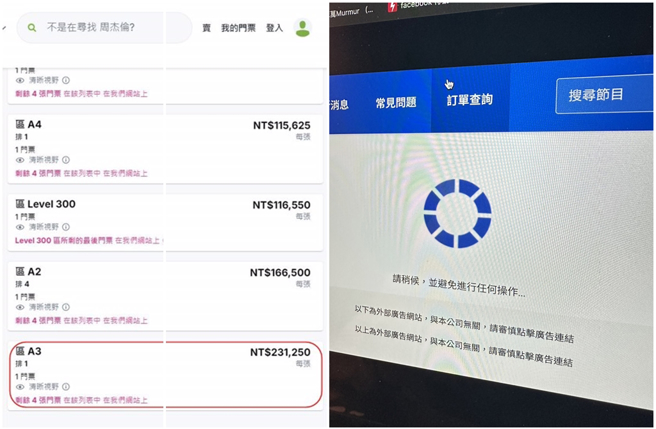The width and height of the screenshot is (656, 429).
Task: Click the green search magnifier icon
Action: point(32,28)
